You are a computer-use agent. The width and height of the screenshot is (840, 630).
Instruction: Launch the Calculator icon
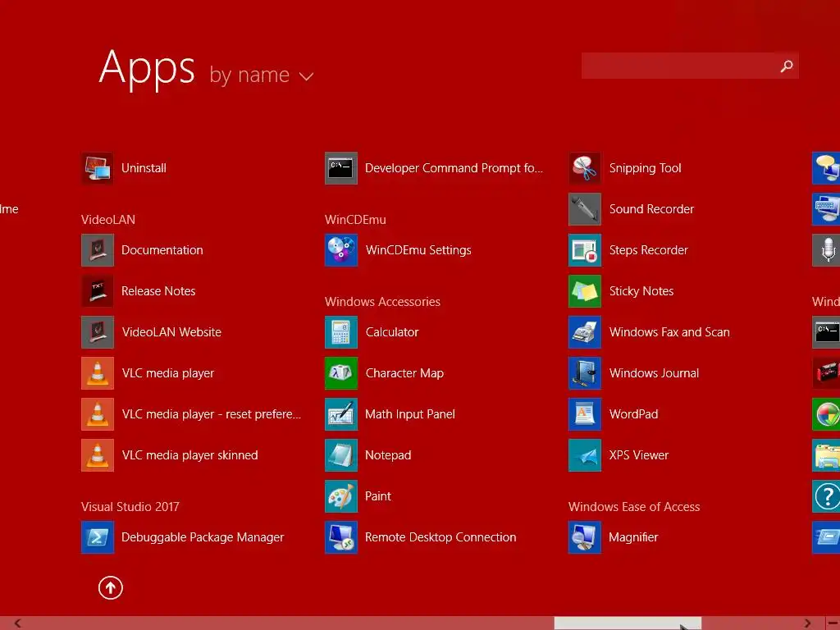click(340, 332)
